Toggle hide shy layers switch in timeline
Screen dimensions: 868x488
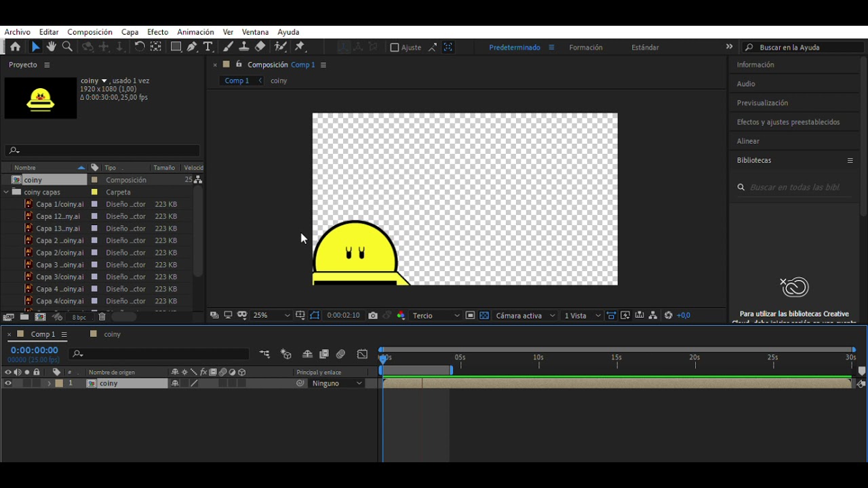307,354
